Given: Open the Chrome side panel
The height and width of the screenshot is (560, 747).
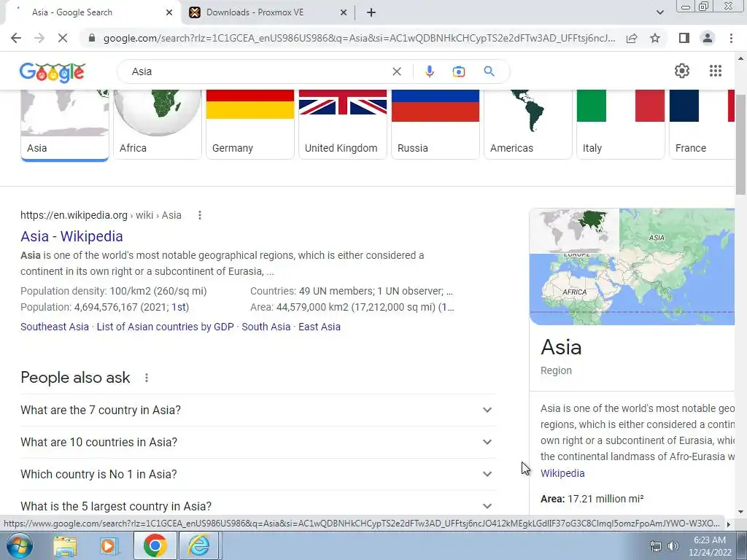Looking at the screenshot, I should [x=684, y=38].
